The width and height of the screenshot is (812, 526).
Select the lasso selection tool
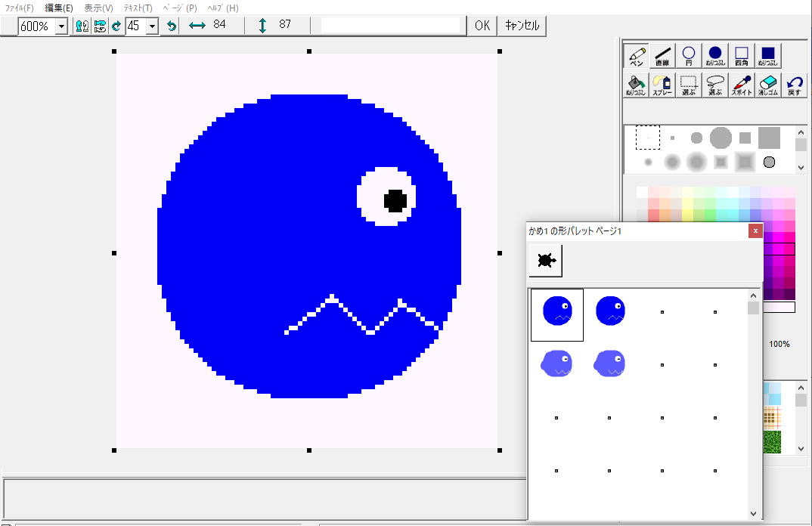[x=715, y=85]
